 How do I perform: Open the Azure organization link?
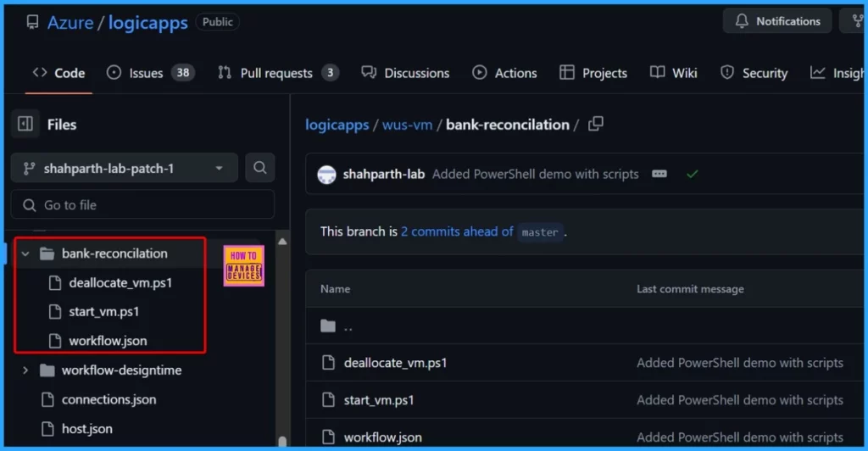[70, 22]
